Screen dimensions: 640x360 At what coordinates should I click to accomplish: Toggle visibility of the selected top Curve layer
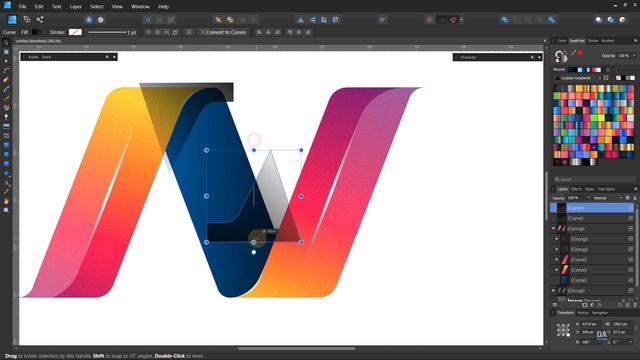[630, 208]
